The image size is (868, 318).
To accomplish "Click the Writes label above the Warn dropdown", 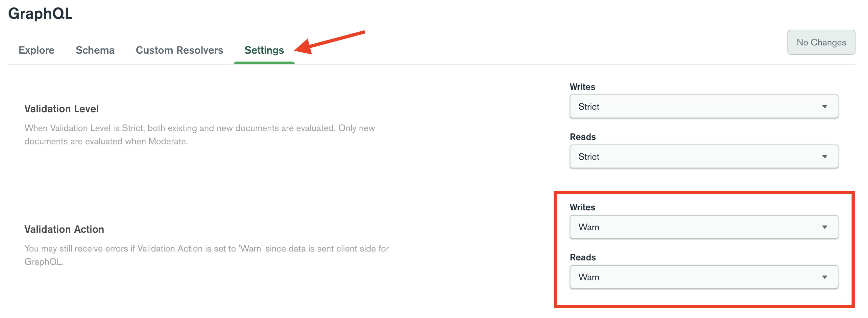I will pyautogui.click(x=582, y=207).
